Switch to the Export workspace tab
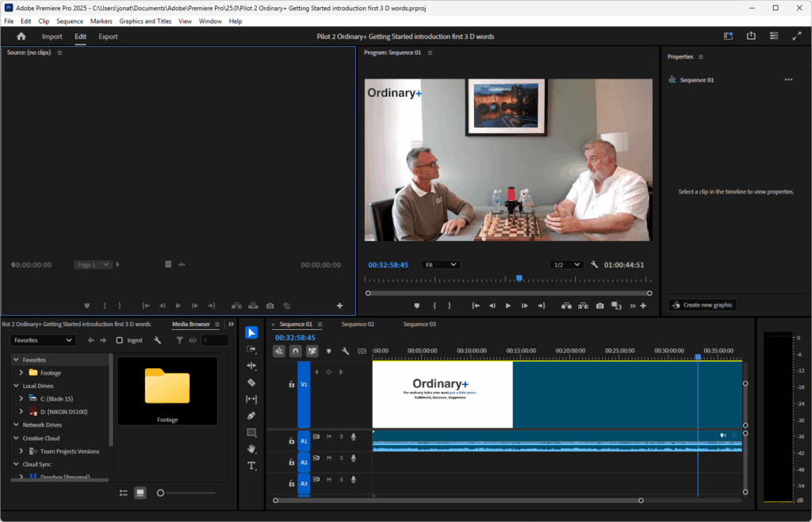This screenshot has height=522, width=812. pos(108,36)
